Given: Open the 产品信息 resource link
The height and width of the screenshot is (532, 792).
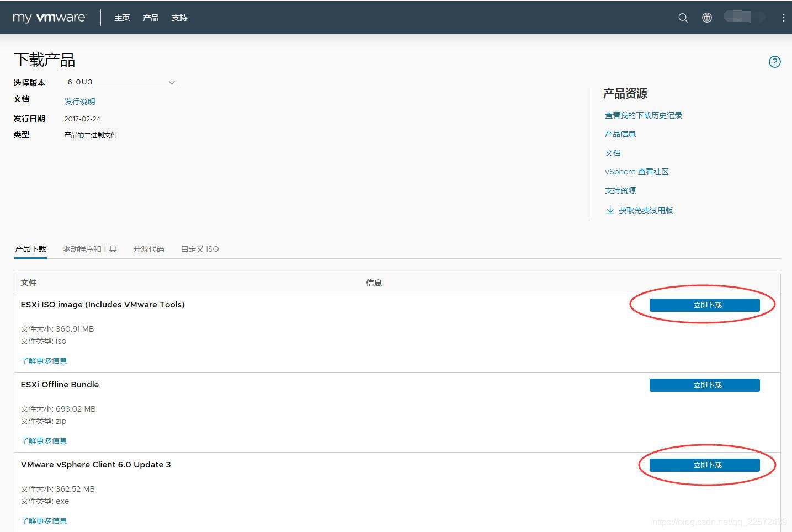Looking at the screenshot, I should [620, 134].
